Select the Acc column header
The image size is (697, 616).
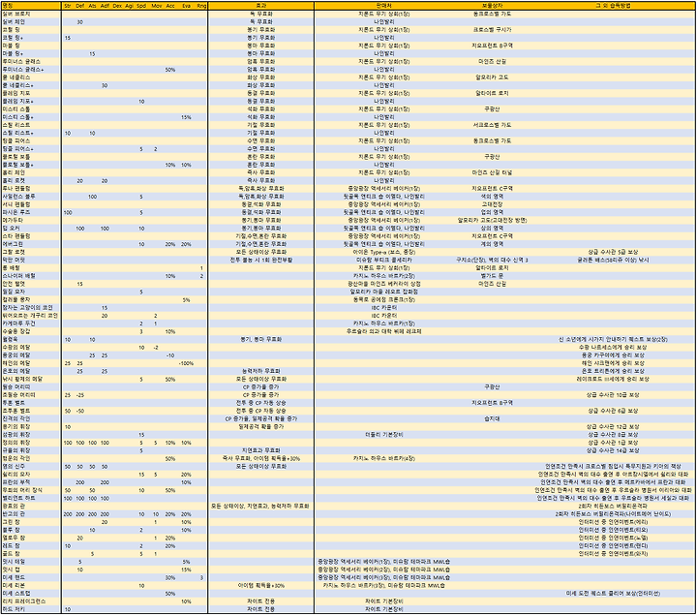tap(170, 6)
